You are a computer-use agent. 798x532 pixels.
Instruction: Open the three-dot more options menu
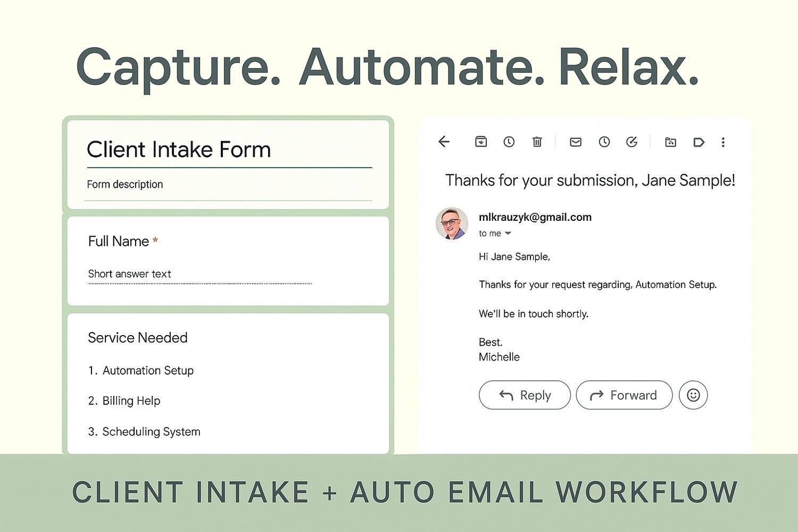(x=723, y=142)
